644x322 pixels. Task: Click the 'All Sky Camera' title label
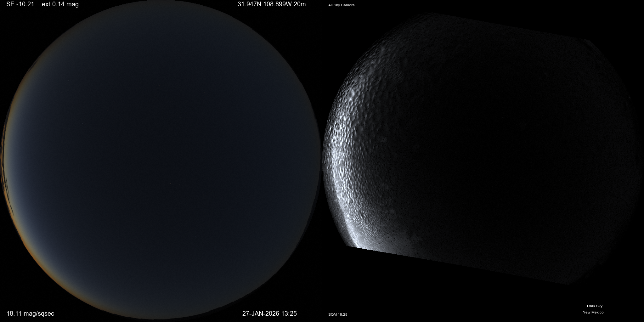click(341, 5)
